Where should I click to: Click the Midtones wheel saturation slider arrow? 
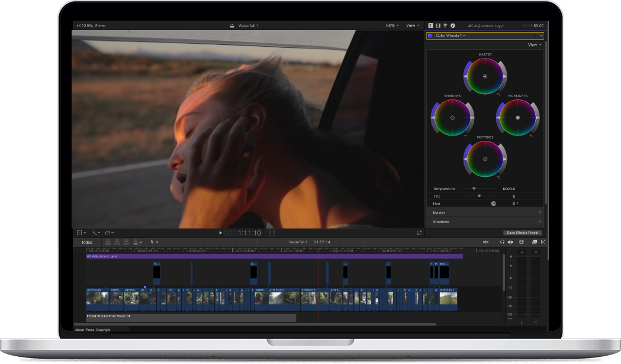pyautogui.click(x=465, y=159)
